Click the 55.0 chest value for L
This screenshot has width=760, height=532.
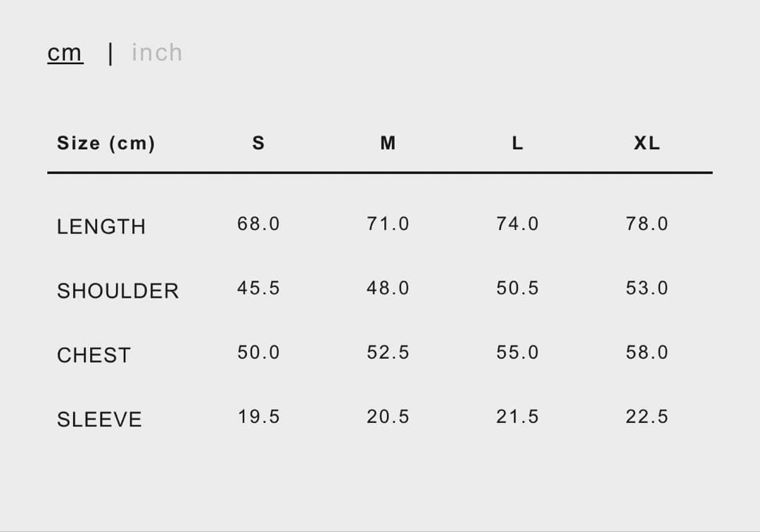point(517,353)
